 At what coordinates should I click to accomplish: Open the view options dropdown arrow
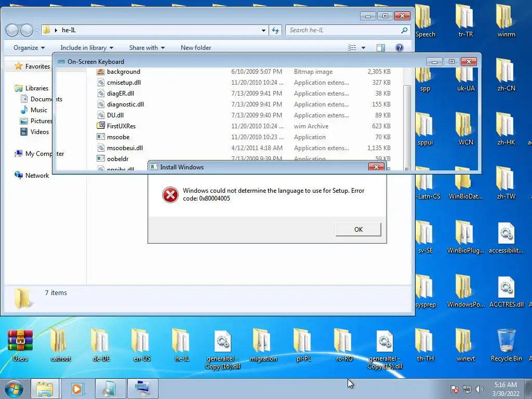363,48
